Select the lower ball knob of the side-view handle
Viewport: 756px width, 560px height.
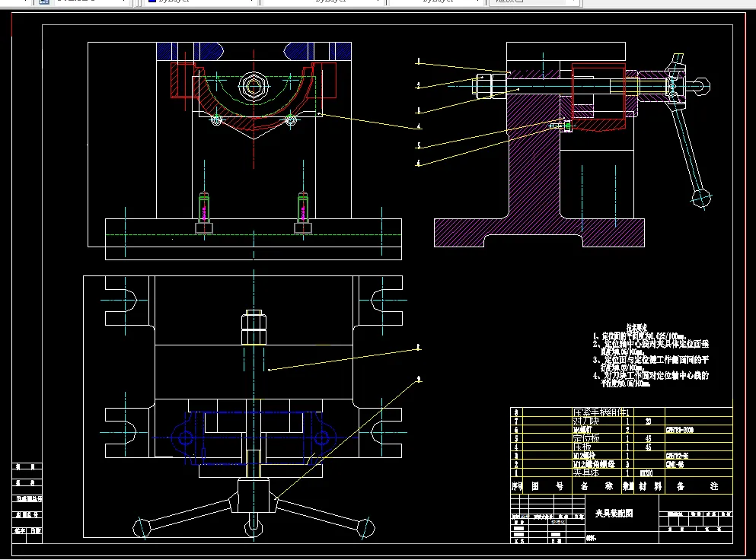click(701, 198)
